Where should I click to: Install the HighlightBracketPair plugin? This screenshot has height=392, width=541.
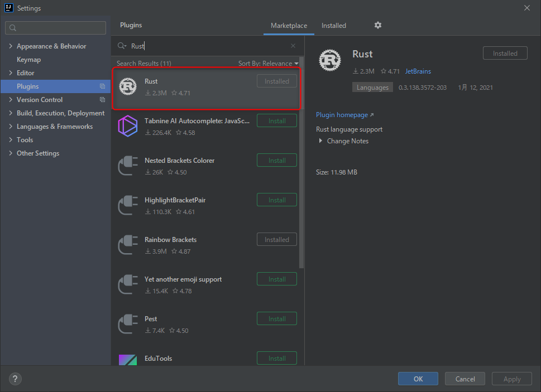(x=277, y=200)
